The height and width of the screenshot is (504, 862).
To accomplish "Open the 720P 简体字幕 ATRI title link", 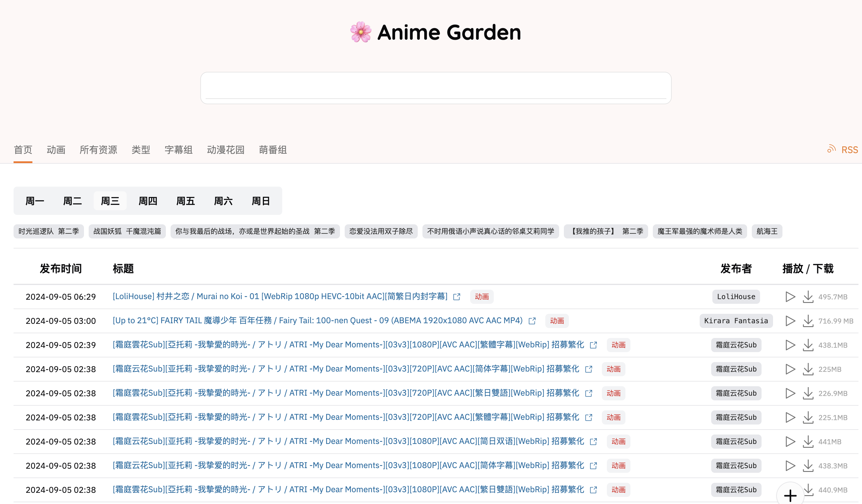I will pyautogui.click(x=346, y=369).
